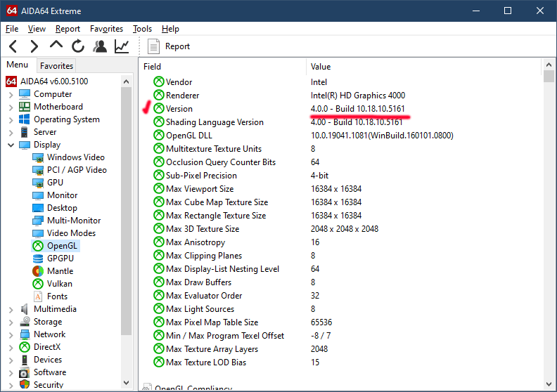Screen dimensions: 557x392
Task: Select the Operating System Windows icon
Action: [x=25, y=119]
